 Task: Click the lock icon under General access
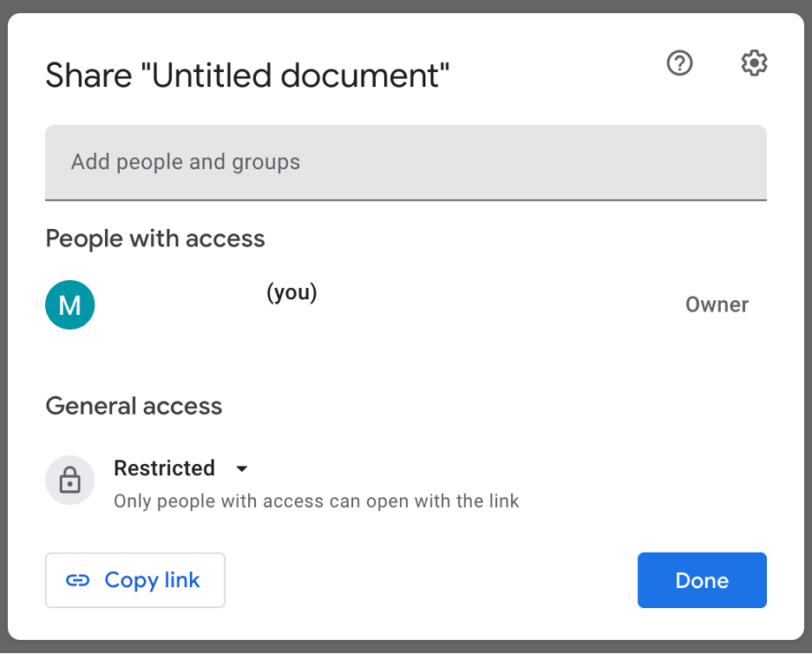[x=69, y=480]
